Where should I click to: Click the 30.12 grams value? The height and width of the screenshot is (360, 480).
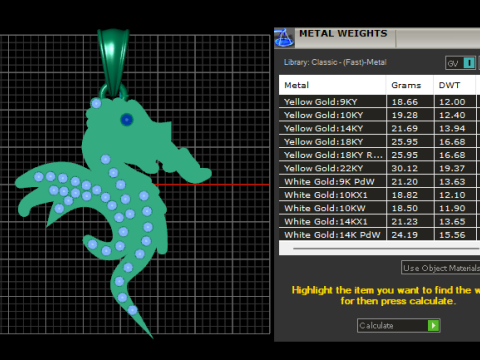pos(405,168)
